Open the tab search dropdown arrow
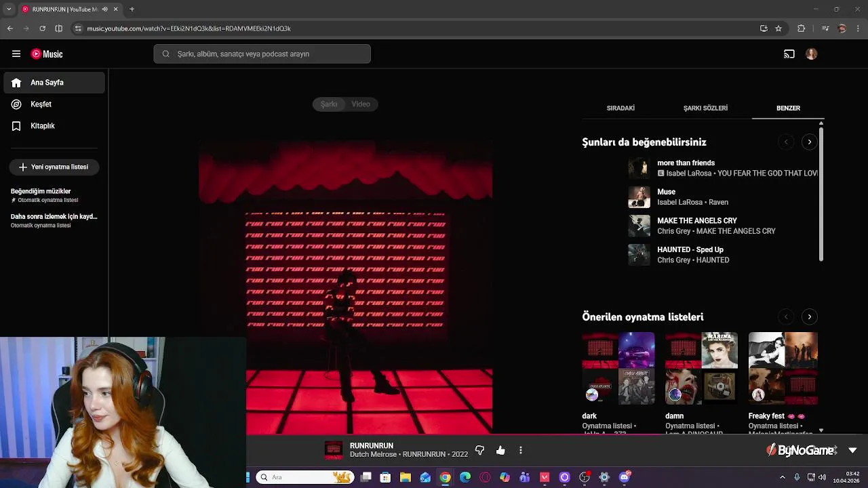This screenshot has width=868, height=488. tap(9, 9)
